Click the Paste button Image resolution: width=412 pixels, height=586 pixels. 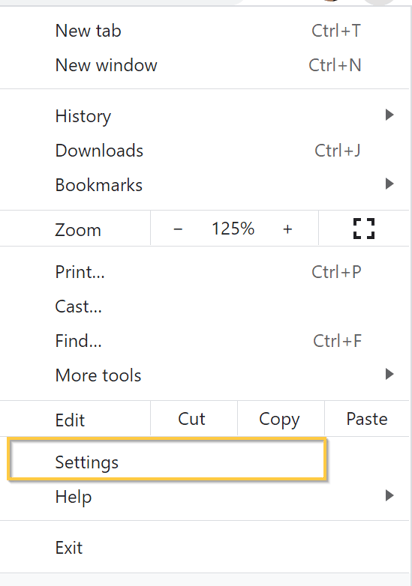367,419
